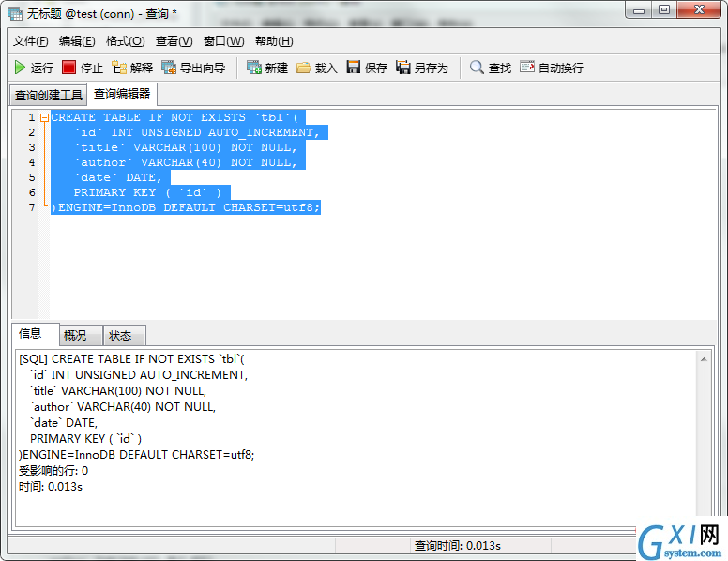The height and width of the screenshot is (561, 728).
Task: Click the `title` VARCHAR(100) line in editor
Action: [185, 147]
